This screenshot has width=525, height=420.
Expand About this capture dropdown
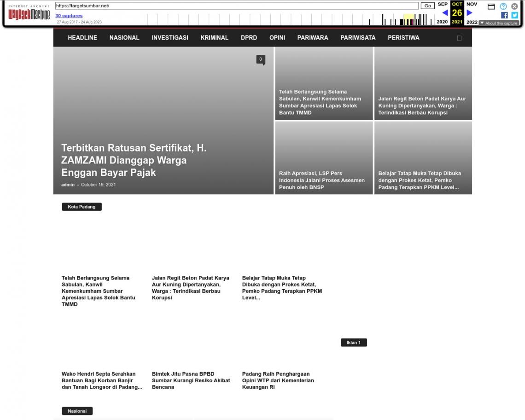click(x=498, y=23)
